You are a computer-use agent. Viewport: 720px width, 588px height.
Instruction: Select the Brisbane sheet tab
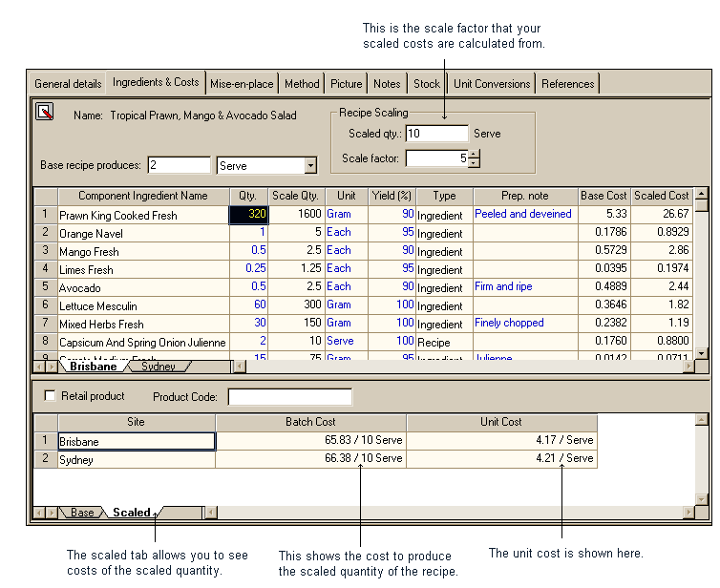94,367
